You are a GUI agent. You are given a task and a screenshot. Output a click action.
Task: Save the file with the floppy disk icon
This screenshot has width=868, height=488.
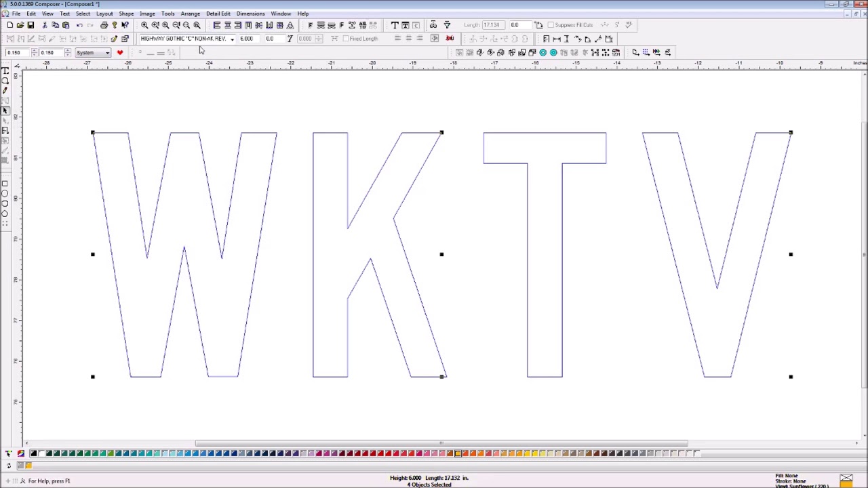coord(31,25)
